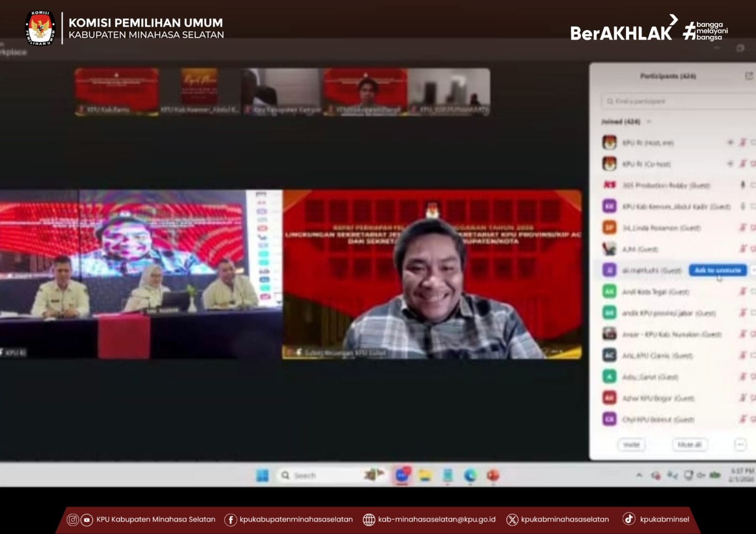Screen dimensions: 756x534
Task: Click the Ask to unmute button
Action: tap(717, 270)
